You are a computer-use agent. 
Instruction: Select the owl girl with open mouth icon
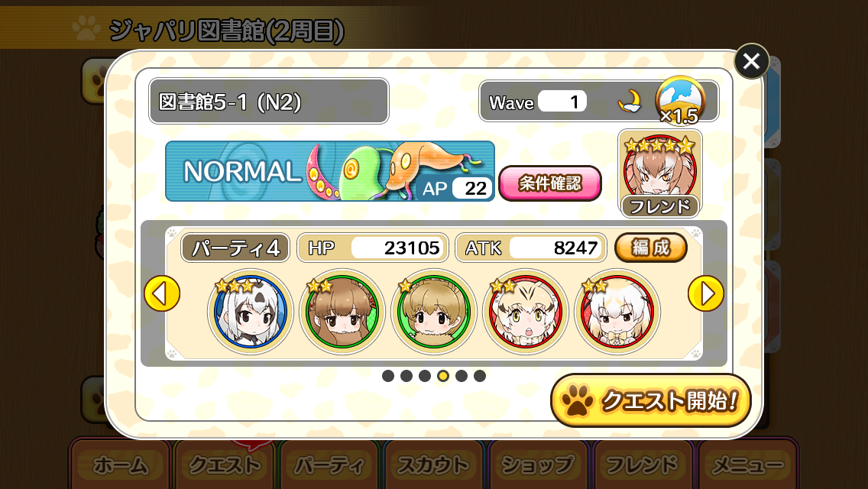[x=526, y=312]
